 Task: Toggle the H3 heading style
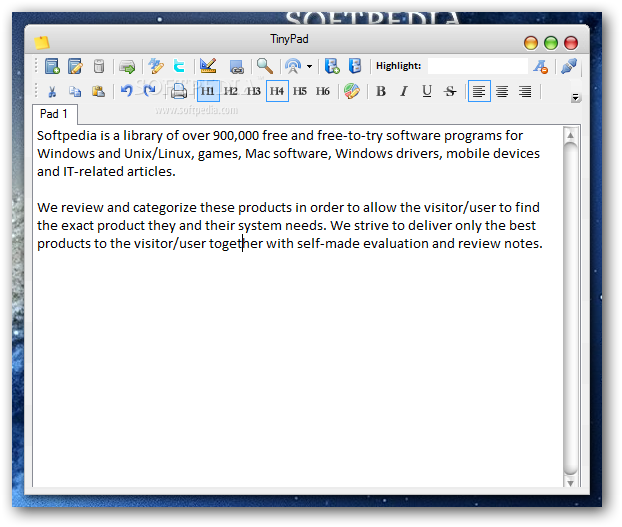pyautogui.click(x=254, y=91)
